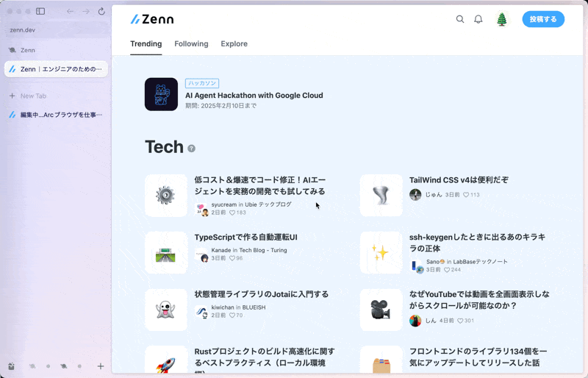
Task: Switch to the dark planet space icon
Action: pos(64,366)
